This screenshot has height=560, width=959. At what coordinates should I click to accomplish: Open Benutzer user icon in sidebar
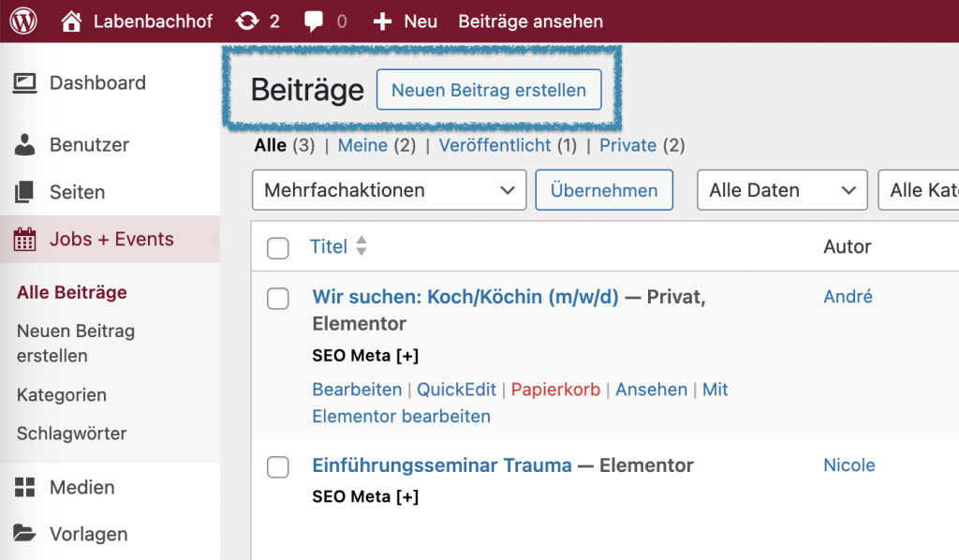coord(25,145)
